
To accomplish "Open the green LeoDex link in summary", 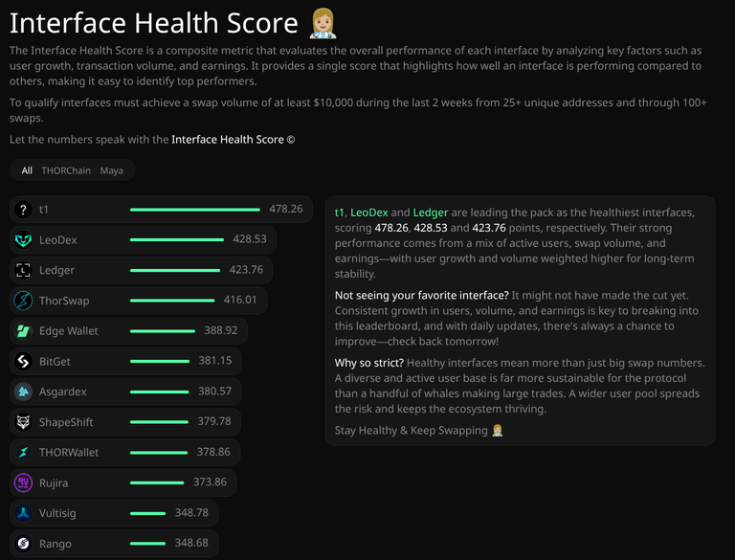I will 369,213.
